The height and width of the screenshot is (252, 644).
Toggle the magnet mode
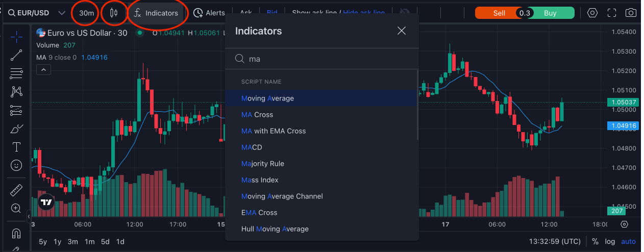pyautogui.click(x=16, y=233)
